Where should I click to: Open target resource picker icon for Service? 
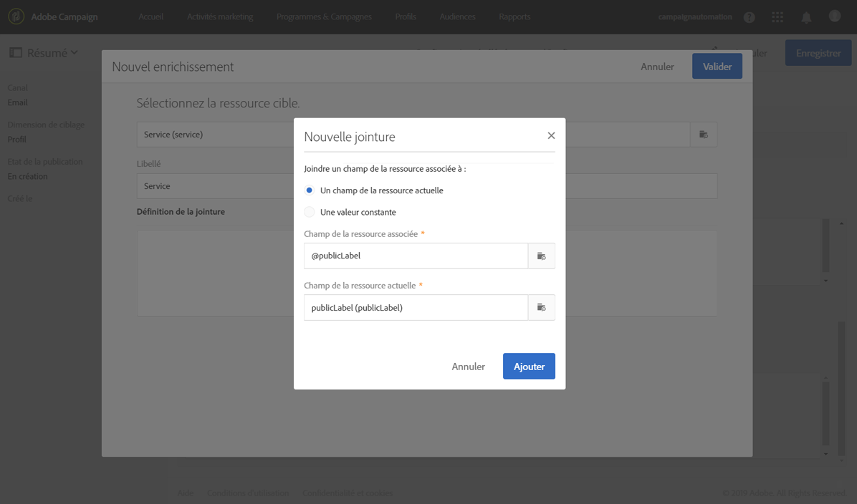point(704,135)
